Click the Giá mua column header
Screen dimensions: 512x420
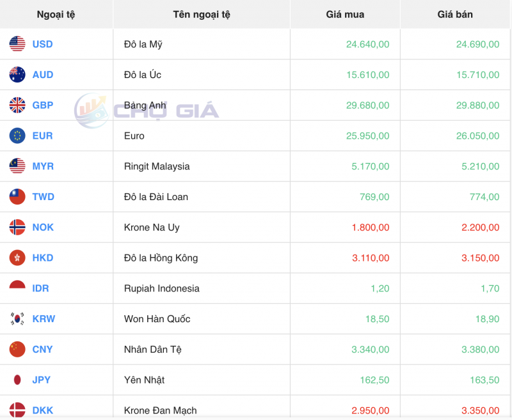[x=344, y=14]
